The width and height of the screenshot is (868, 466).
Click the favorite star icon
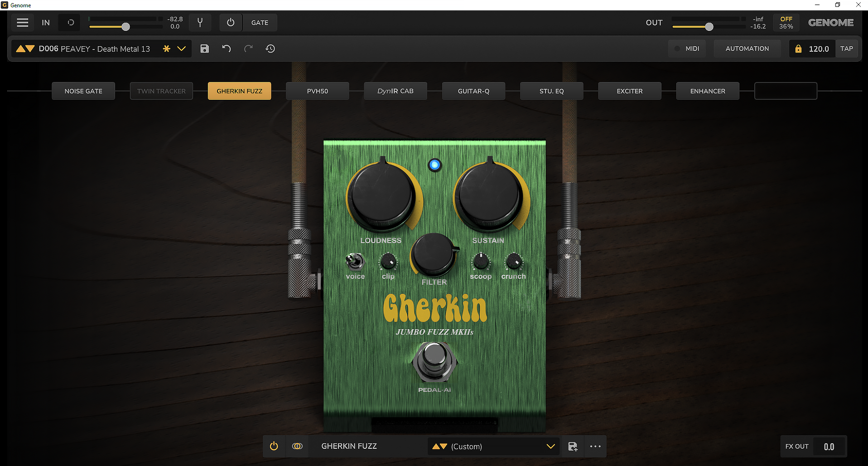pyautogui.click(x=167, y=49)
